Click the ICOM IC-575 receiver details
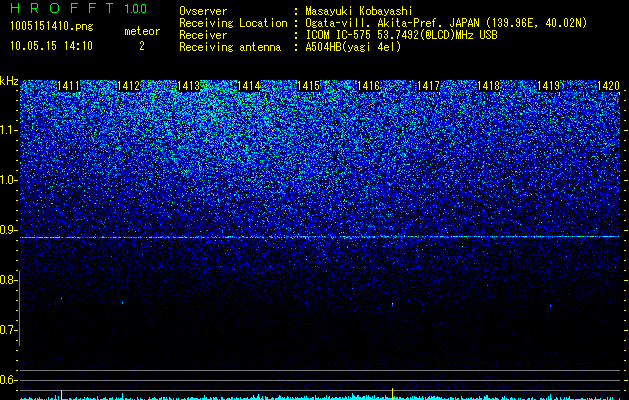Screen dimensions: 629x400 point(401,35)
